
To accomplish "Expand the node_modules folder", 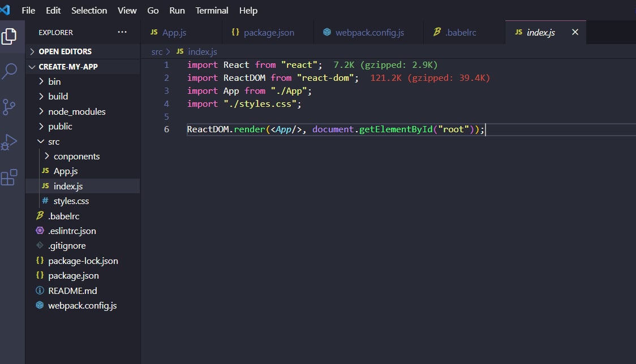I will coord(76,111).
